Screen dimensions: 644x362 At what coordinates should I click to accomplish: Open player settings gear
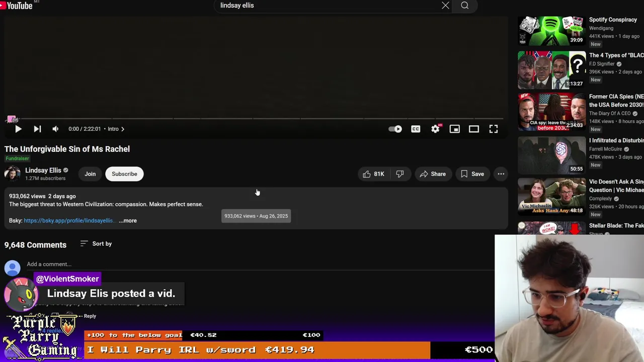435,129
